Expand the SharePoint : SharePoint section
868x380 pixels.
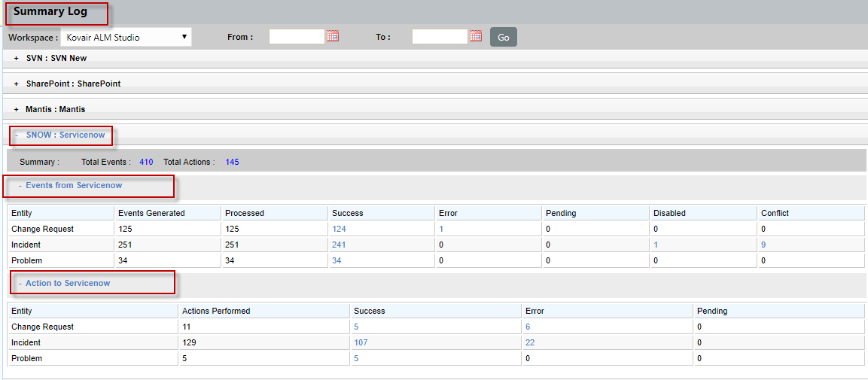73,84
